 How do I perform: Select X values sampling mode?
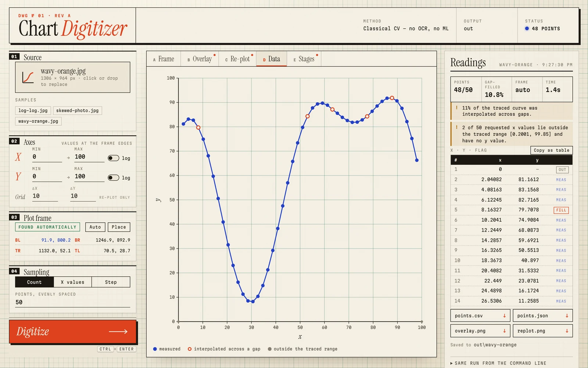(x=73, y=282)
